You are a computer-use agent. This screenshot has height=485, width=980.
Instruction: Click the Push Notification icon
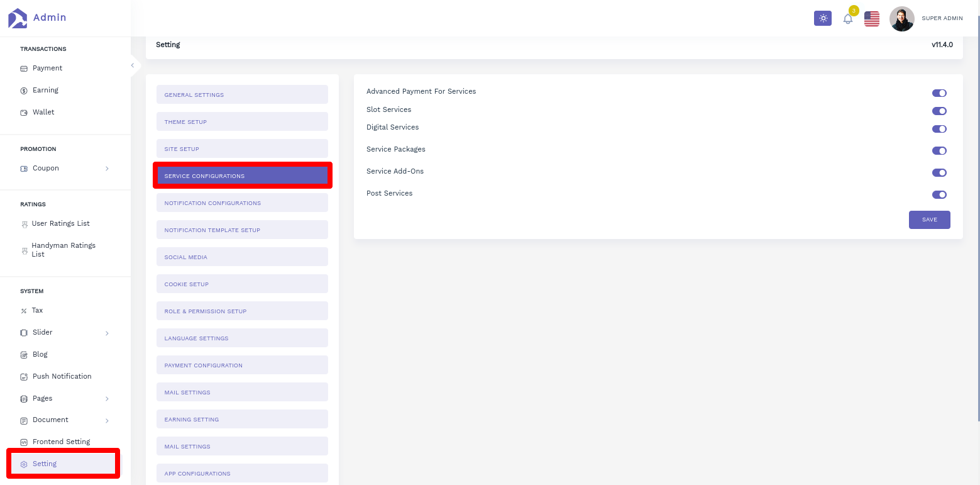coord(24,377)
